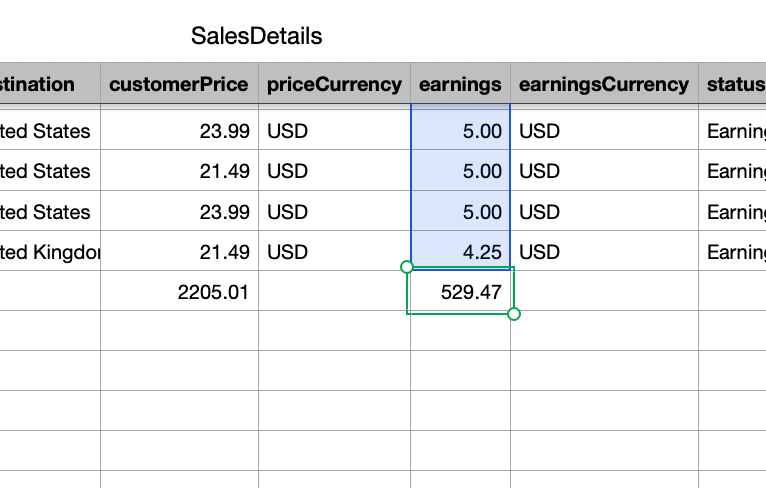The height and width of the screenshot is (488, 766).
Task: Select the United Kingdom destination cell
Action: [x=50, y=252]
